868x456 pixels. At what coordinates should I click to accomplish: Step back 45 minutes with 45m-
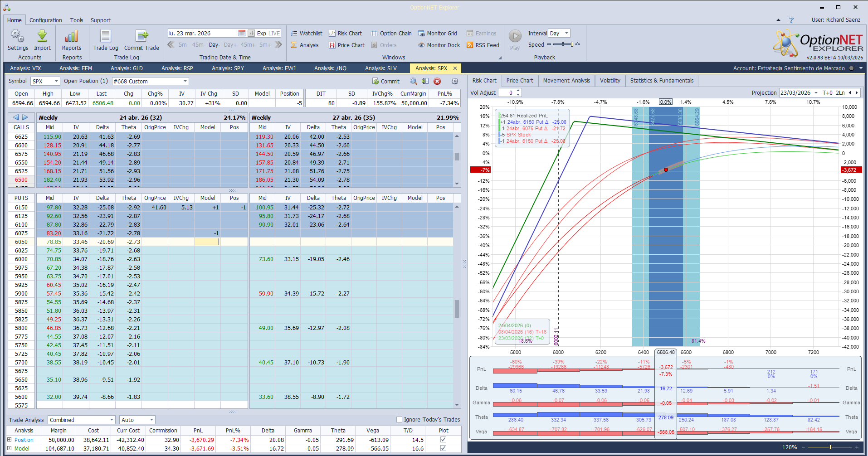[199, 45]
